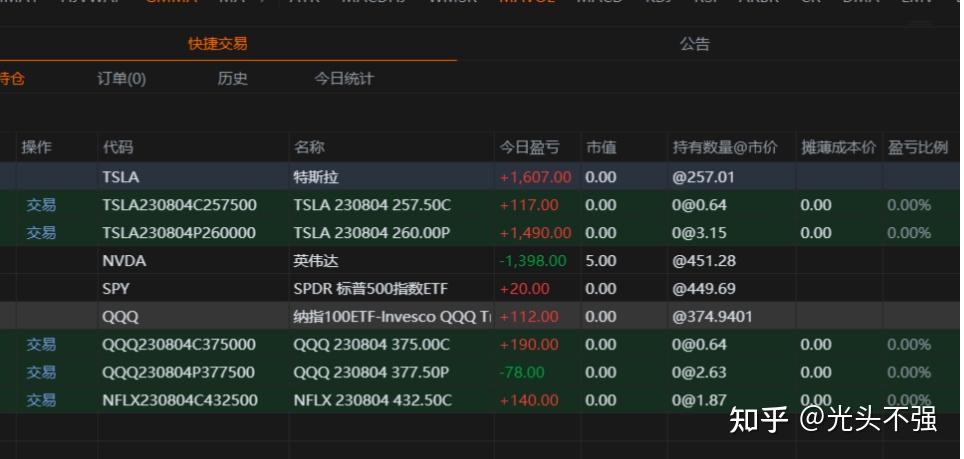This screenshot has width=964, height=459.
Task: Select the TSLA230804P260000 code cell
Action: [x=179, y=233]
